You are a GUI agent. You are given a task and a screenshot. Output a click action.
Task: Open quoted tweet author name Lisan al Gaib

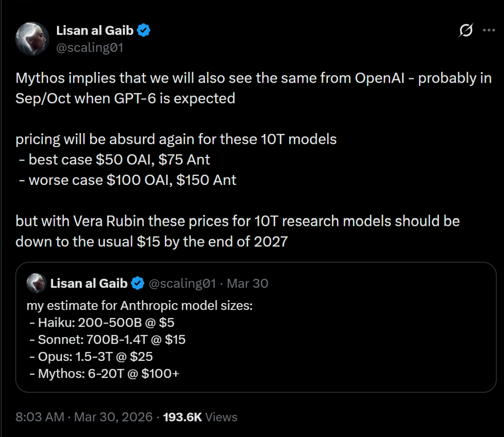(89, 283)
